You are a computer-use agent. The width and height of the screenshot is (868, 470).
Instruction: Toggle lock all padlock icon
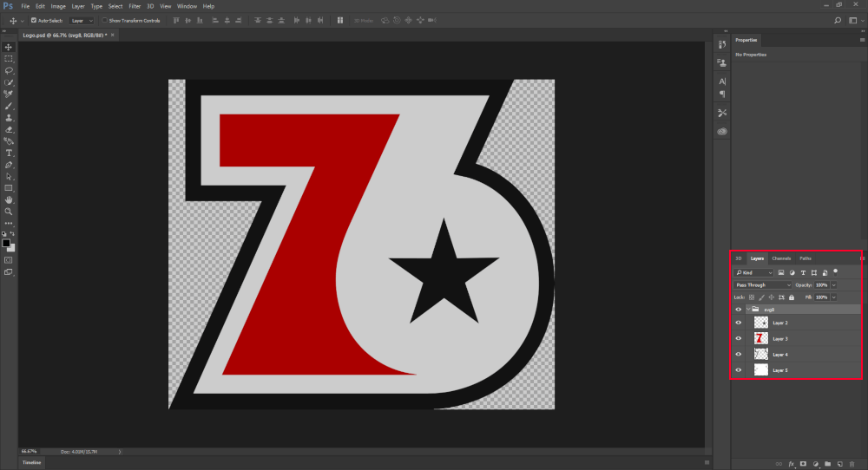point(792,297)
